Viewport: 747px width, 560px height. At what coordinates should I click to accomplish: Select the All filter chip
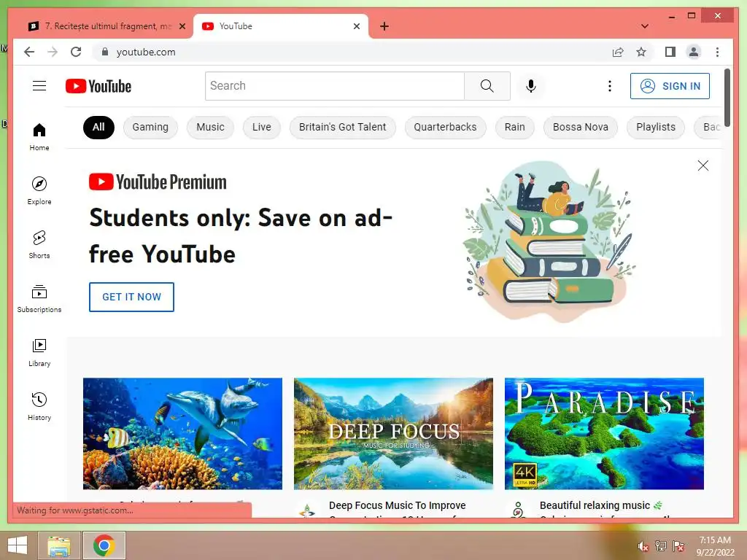coord(98,127)
